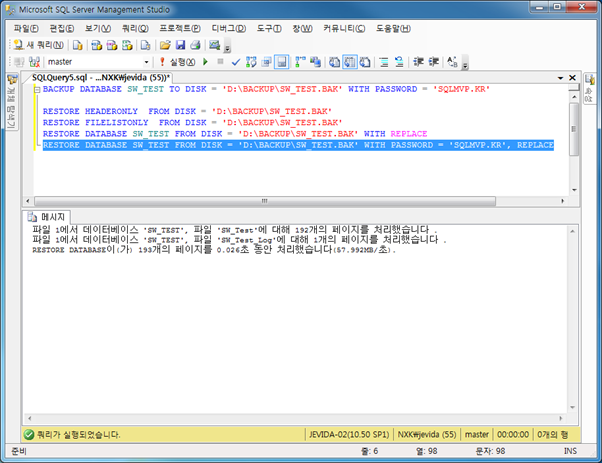Open Analysis Services XMLA Query

(127, 45)
